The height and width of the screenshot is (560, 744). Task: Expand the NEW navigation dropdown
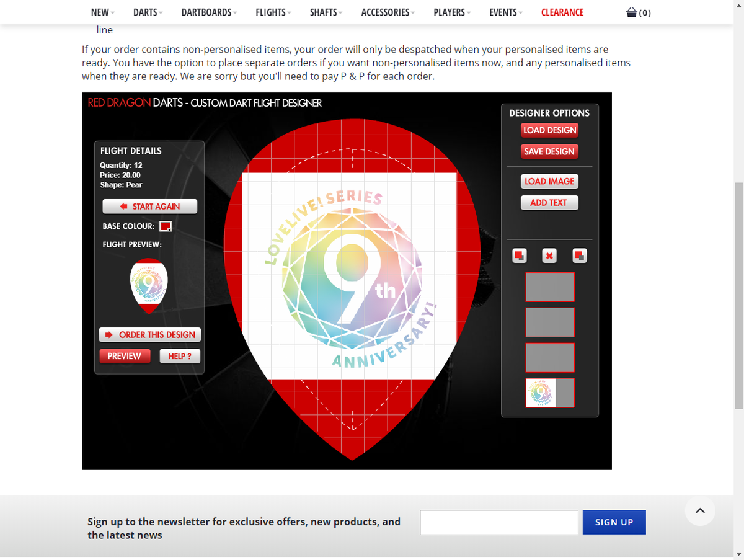click(x=102, y=12)
